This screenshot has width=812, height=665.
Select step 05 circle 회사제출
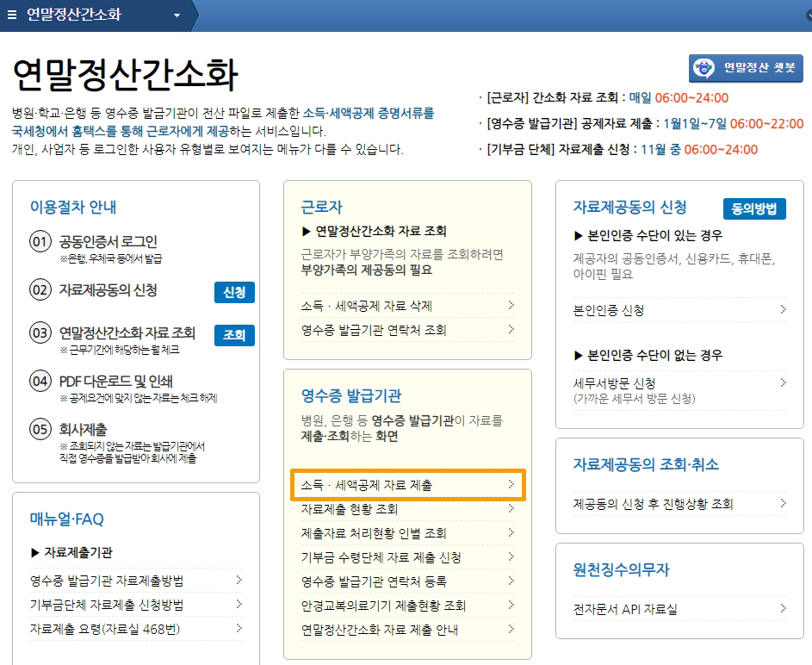tap(40, 429)
